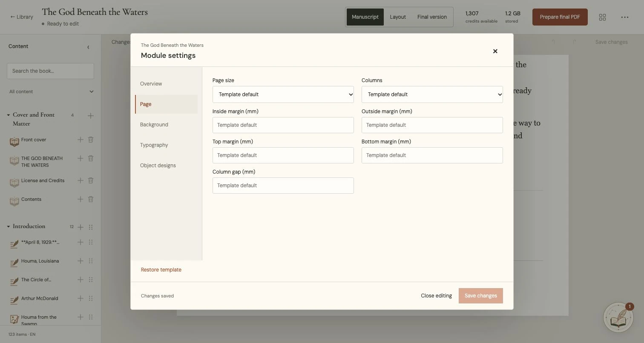
Task: Delete the Contents item
Action: [91, 199]
